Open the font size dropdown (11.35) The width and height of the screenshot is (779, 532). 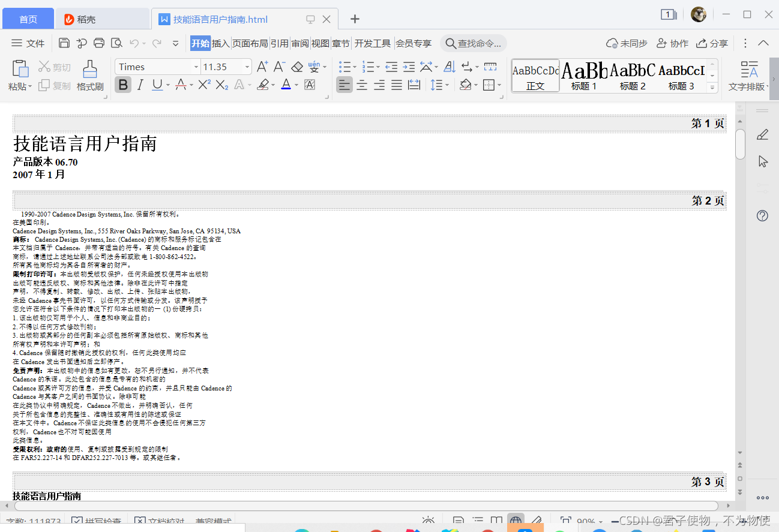[x=247, y=67]
